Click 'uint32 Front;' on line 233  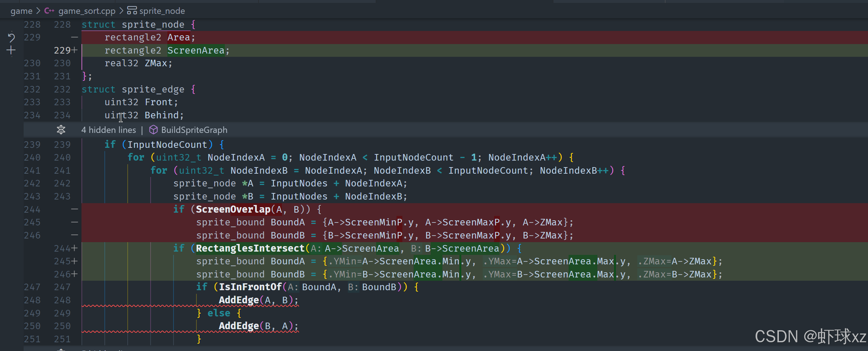click(x=142, y=102)
